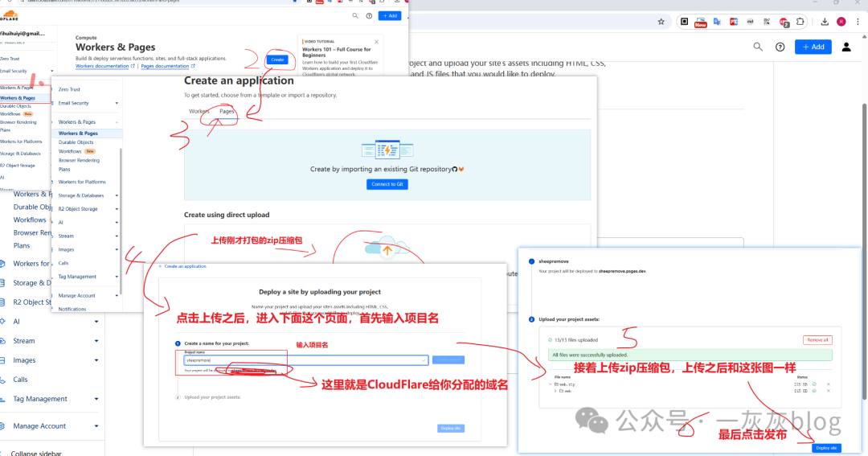Expand Storage & Databases in overlaid sidebar
The image size is (868, 456).
click(x=117, y=195)
